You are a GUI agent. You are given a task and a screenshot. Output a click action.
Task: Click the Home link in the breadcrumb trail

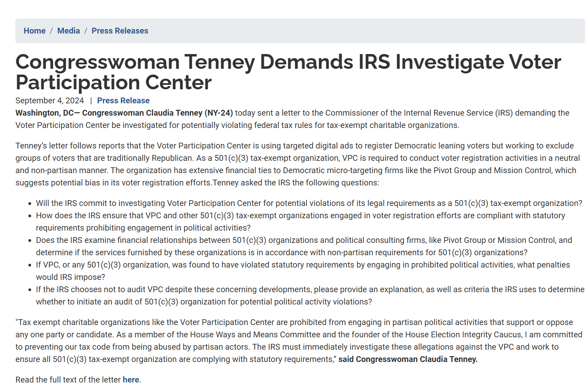click(x=34, y=31)
